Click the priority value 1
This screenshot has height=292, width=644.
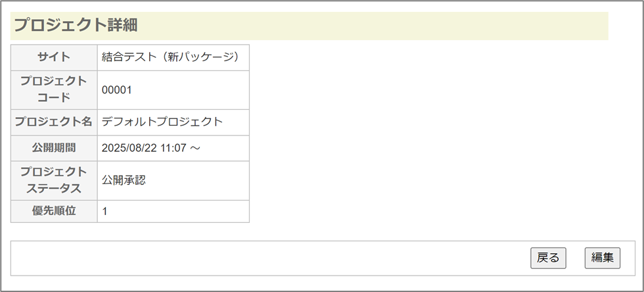pos(104,211)
